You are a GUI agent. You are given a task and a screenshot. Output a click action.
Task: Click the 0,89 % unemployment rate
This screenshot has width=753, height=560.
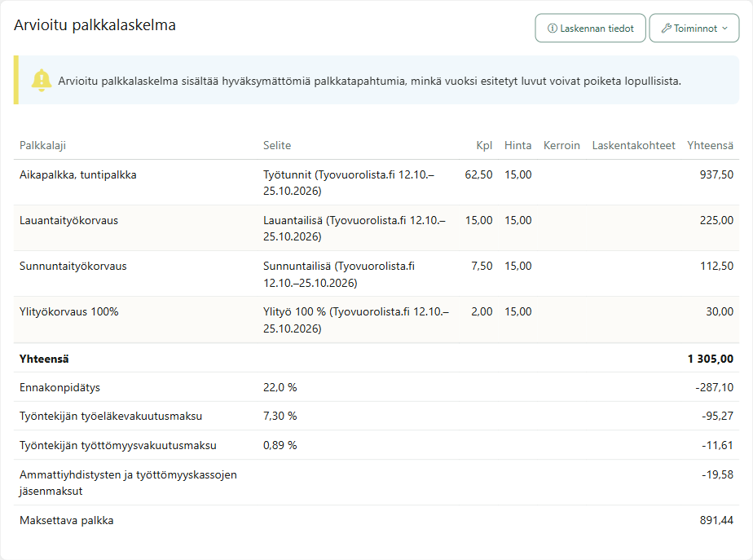point(280,445)
